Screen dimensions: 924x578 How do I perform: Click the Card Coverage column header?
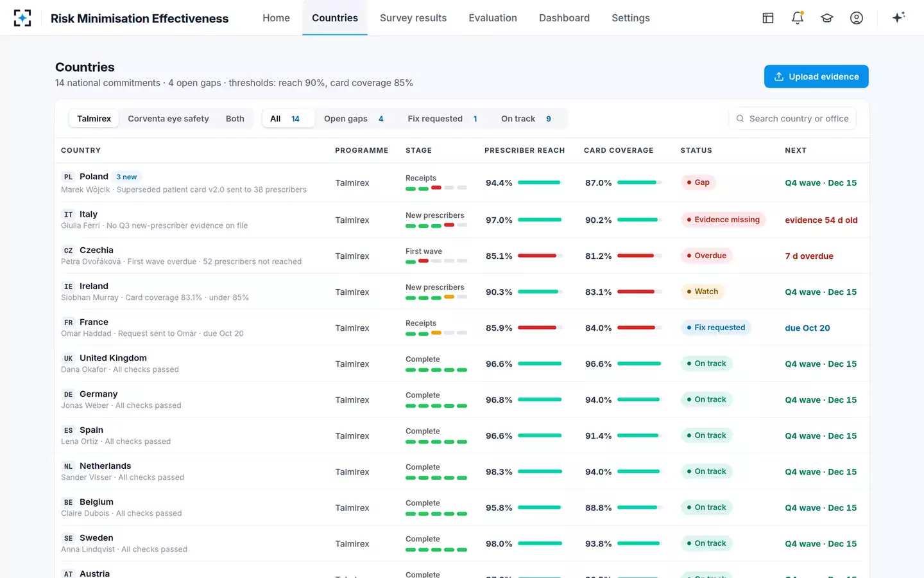pos(619,150)
